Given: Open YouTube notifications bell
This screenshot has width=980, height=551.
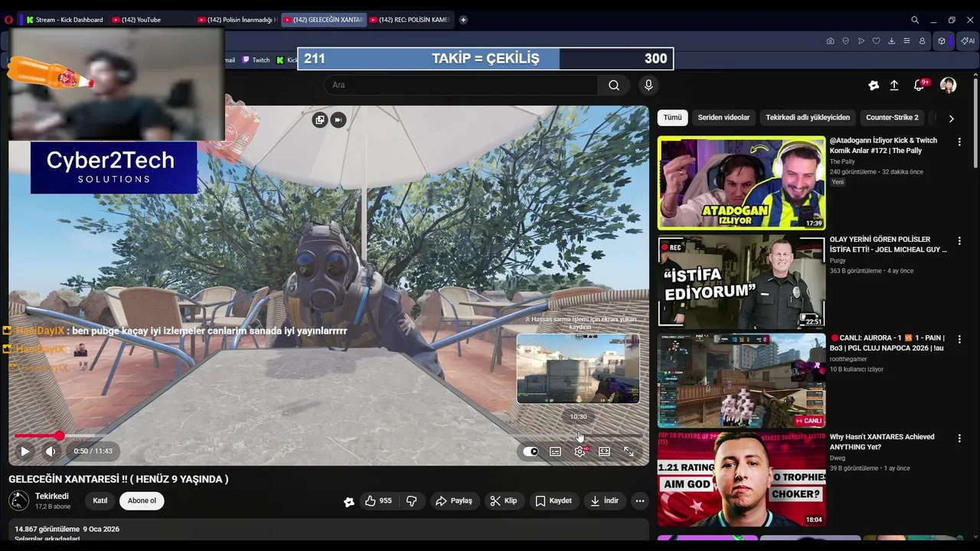Looking at the screenshot, I should click(x=919, y=86).
